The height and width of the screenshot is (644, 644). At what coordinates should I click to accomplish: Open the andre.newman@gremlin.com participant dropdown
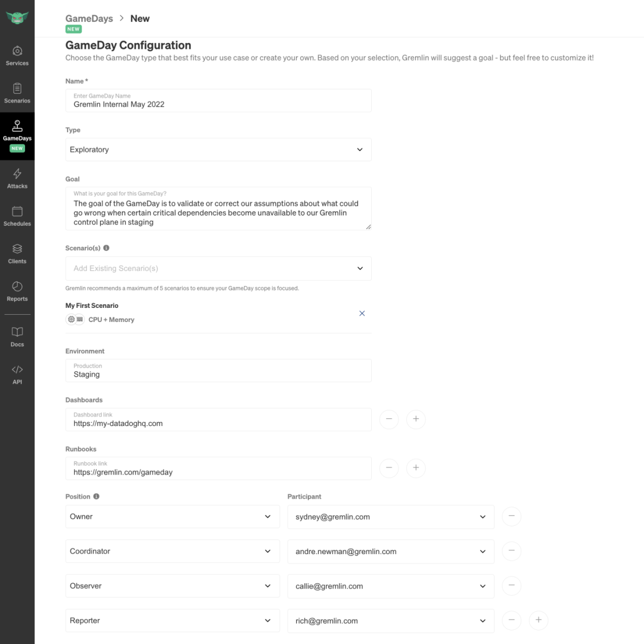tap(390, 551)
